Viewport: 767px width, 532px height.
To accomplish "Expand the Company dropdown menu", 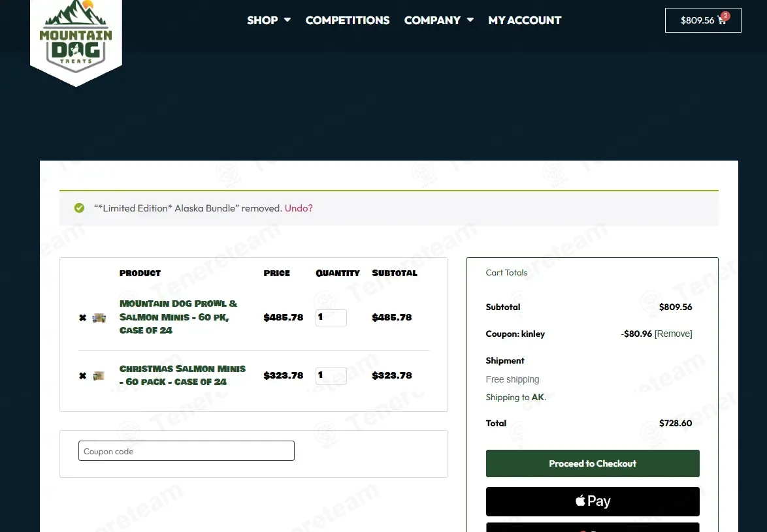I will click(439, 20).
